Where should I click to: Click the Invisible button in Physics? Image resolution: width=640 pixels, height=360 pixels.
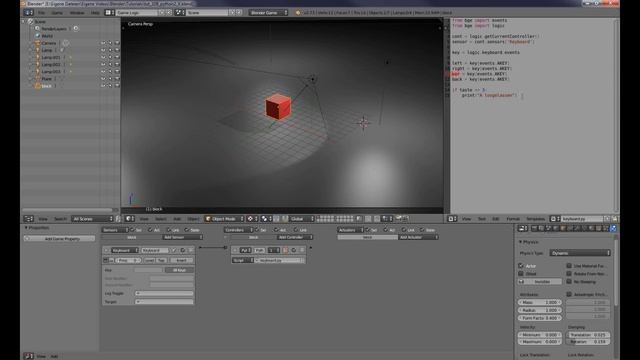[540, 282]
